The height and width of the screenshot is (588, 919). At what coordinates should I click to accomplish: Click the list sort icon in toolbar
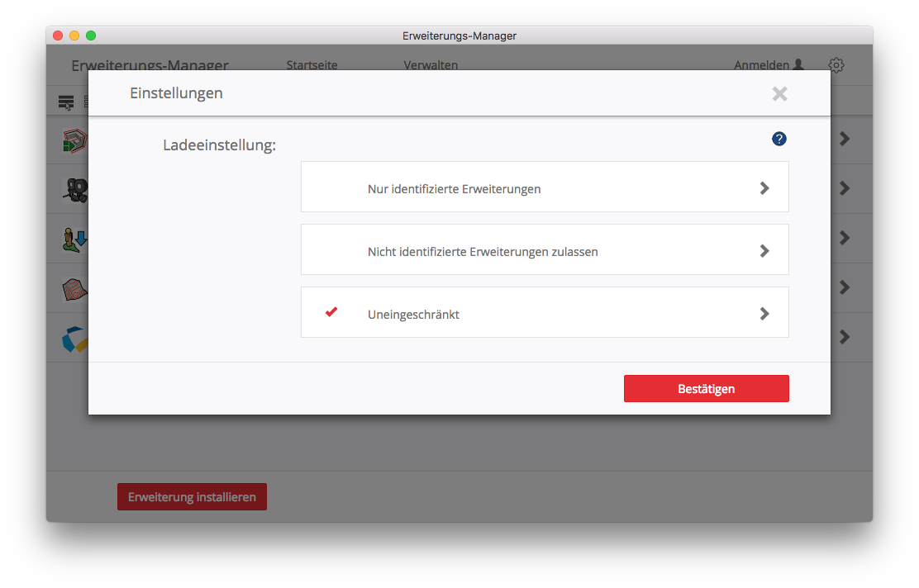pyautogui.click(x=66, y=102)
